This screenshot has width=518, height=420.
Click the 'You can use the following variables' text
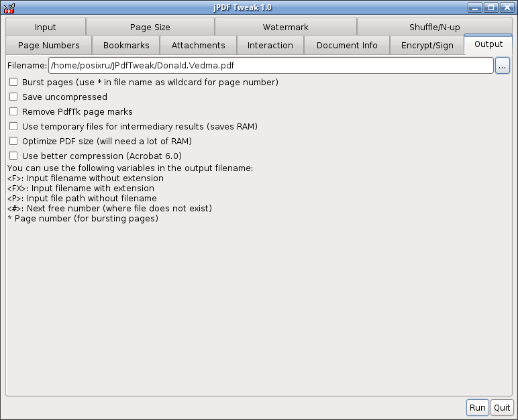click(x=130, y=168)
